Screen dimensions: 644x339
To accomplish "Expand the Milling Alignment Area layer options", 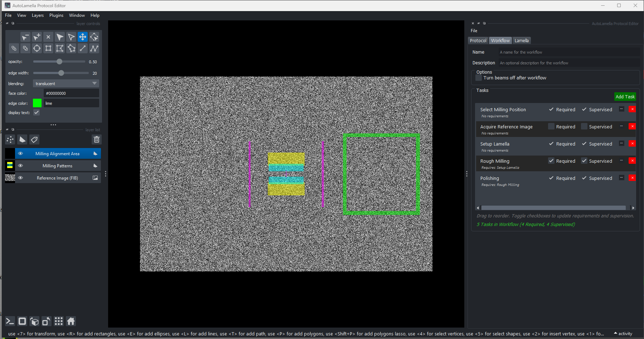I will pos(95,153).
